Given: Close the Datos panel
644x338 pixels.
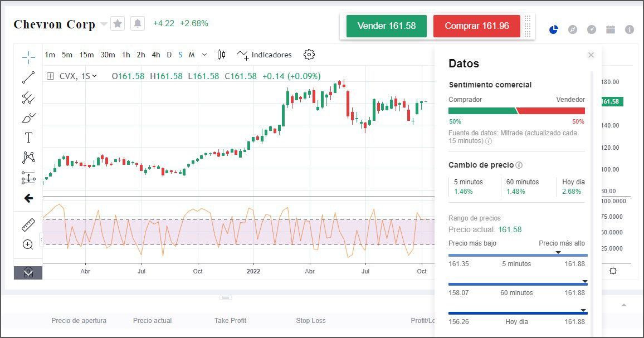Looking at the screenshot, I should click(591, 55).
